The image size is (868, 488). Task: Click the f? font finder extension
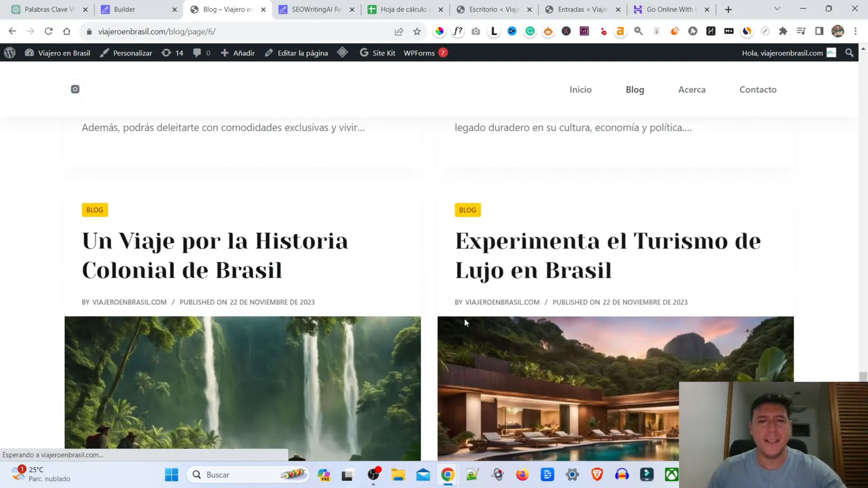[x=458, y=31]
